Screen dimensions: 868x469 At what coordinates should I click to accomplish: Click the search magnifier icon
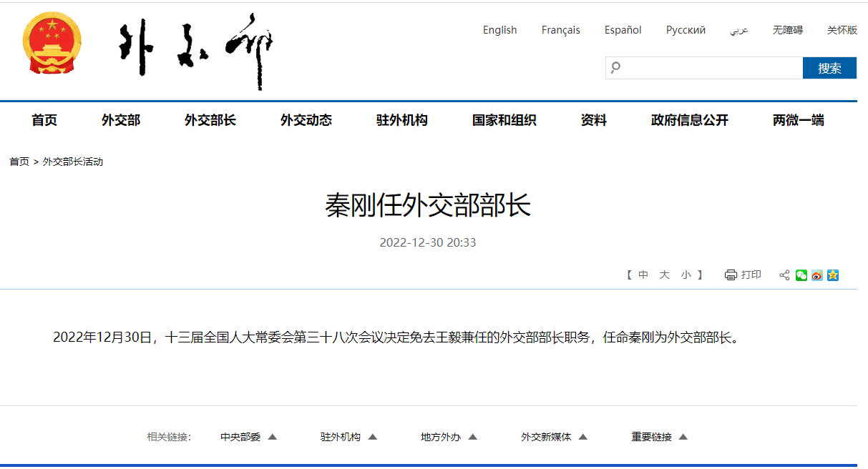[x=615, y=68]
